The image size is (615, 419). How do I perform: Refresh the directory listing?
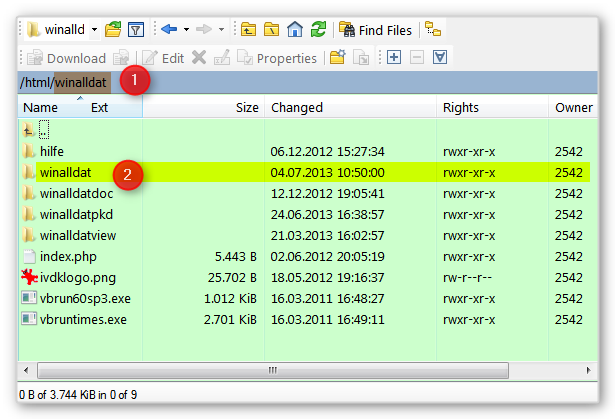click(317, 29)
